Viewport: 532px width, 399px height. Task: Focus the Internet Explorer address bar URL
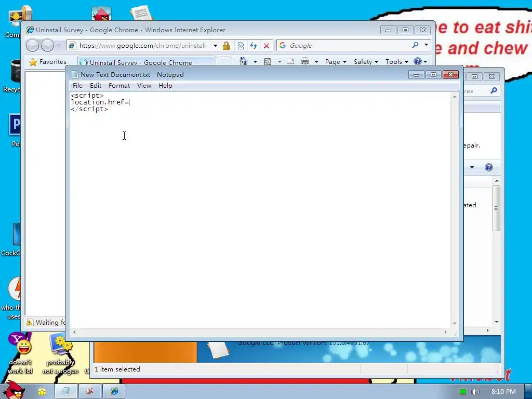point(144,45)
